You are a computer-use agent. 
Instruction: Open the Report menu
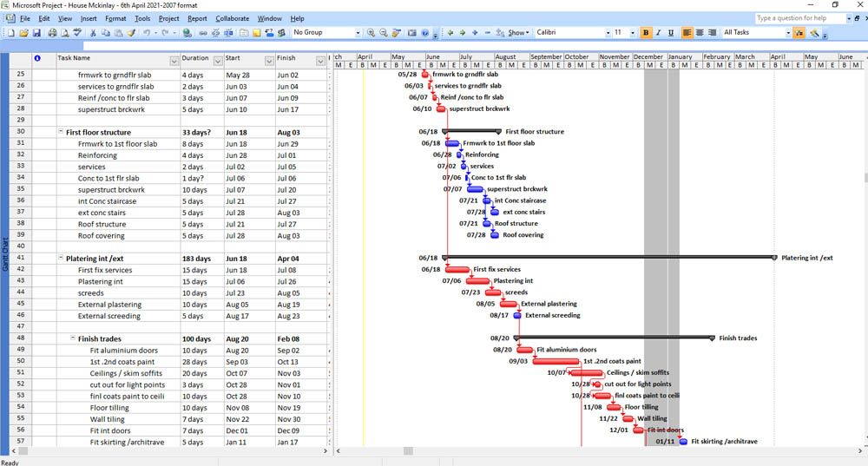(197, 18)
